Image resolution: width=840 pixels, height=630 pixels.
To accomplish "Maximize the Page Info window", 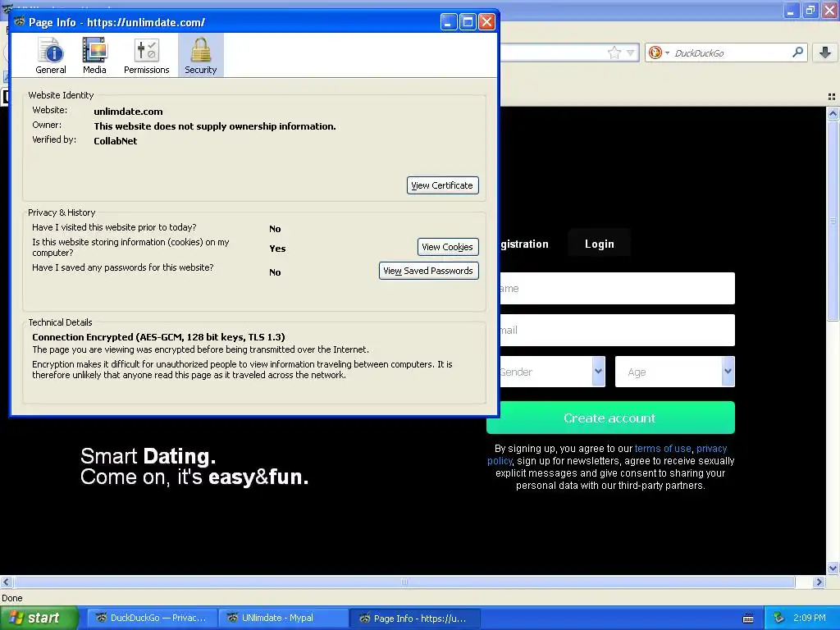I will pyautogui.click(x=468, y=22).
